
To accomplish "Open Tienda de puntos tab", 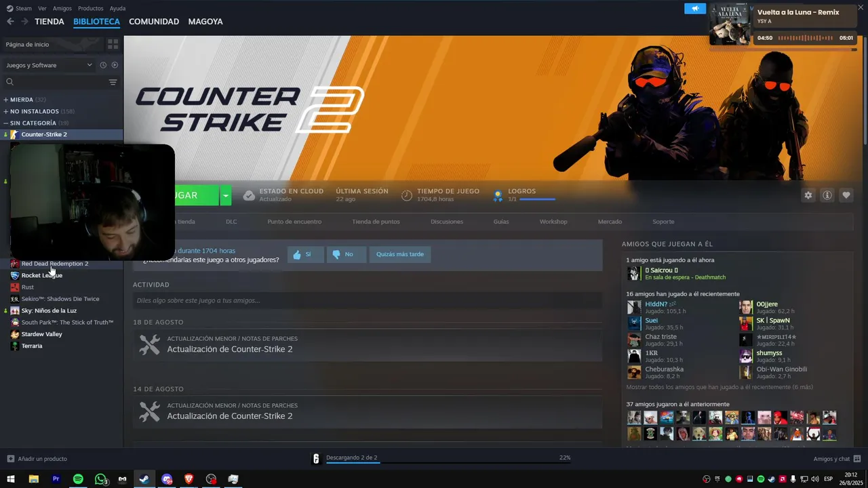I will [x=376, y=222].
